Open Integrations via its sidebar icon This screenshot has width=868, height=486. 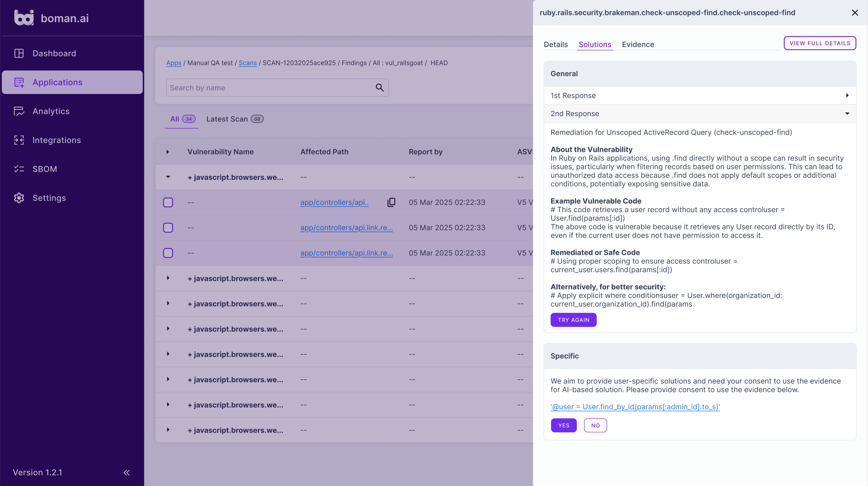19,140
